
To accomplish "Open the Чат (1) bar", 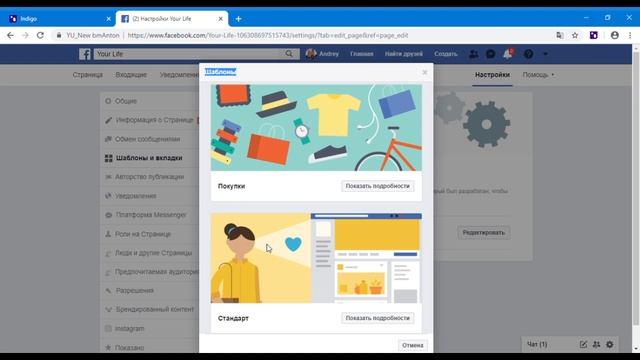I will pos(537,344).
